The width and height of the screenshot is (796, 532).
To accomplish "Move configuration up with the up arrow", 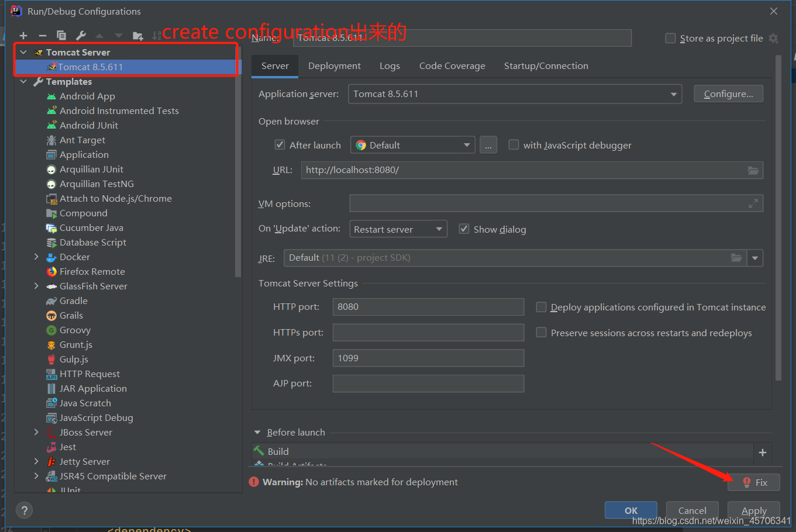I will tap(99, 36).
